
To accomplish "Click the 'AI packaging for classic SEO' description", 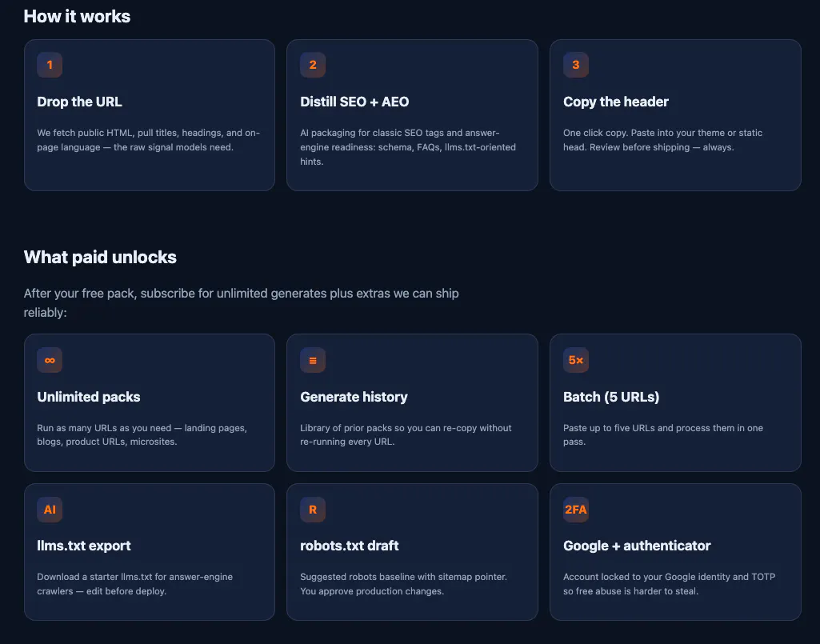I will tap(408, 147).
